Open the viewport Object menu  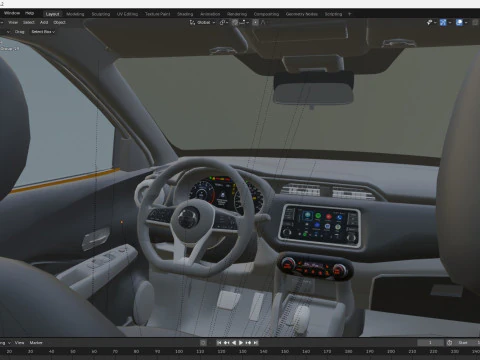[59, 22]
